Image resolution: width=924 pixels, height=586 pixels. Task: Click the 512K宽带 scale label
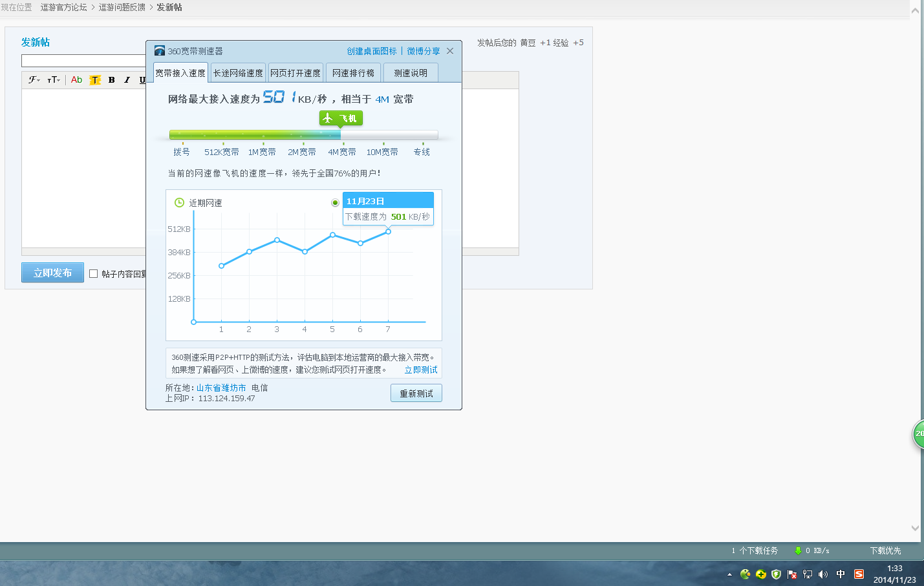pos(222,152)
